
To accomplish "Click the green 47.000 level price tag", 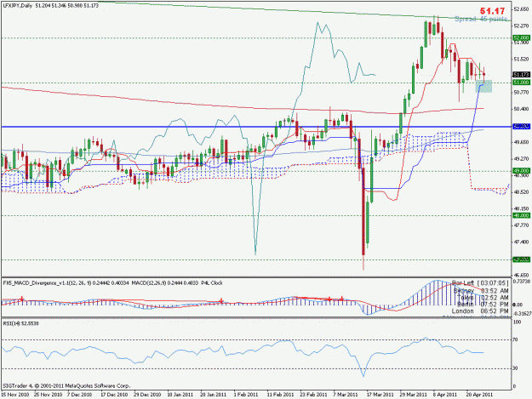I will [x=522, y=259].
